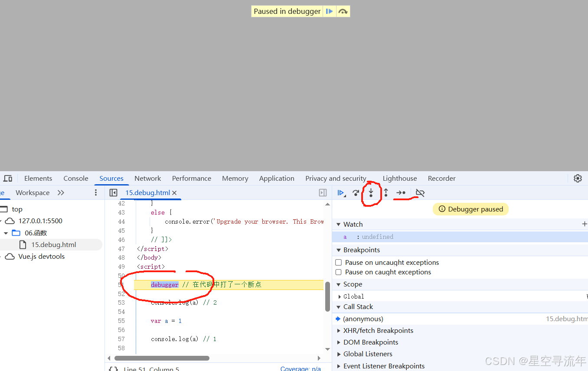Click the console.error code line 44
This screenshot has width=588, height=371.
(244, 221)
